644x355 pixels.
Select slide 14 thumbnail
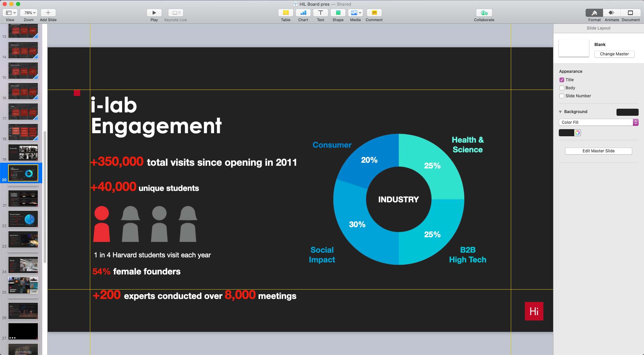(23, 50)
